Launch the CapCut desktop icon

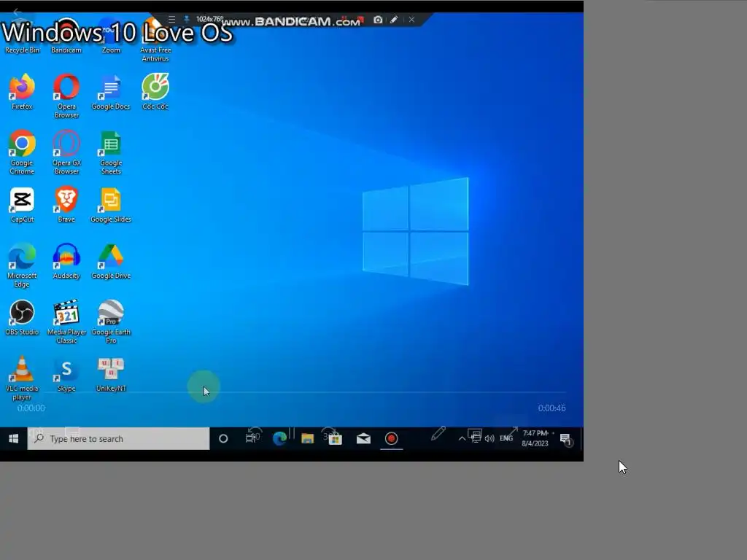coord(22,205)
